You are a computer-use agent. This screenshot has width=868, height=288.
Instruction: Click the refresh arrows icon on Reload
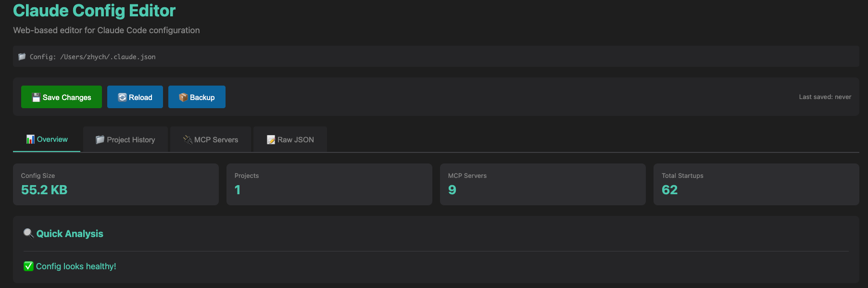click(x=122, y=97)
